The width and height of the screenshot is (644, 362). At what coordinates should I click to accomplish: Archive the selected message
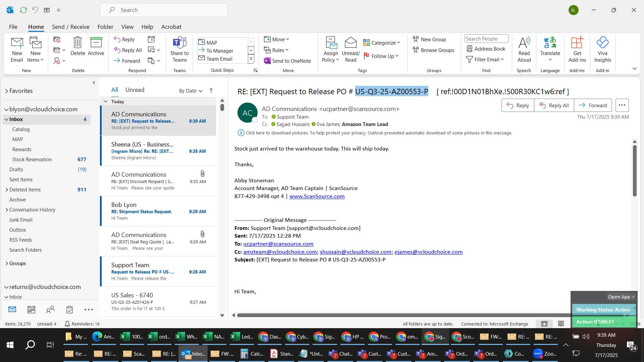[x=96, y=46]
